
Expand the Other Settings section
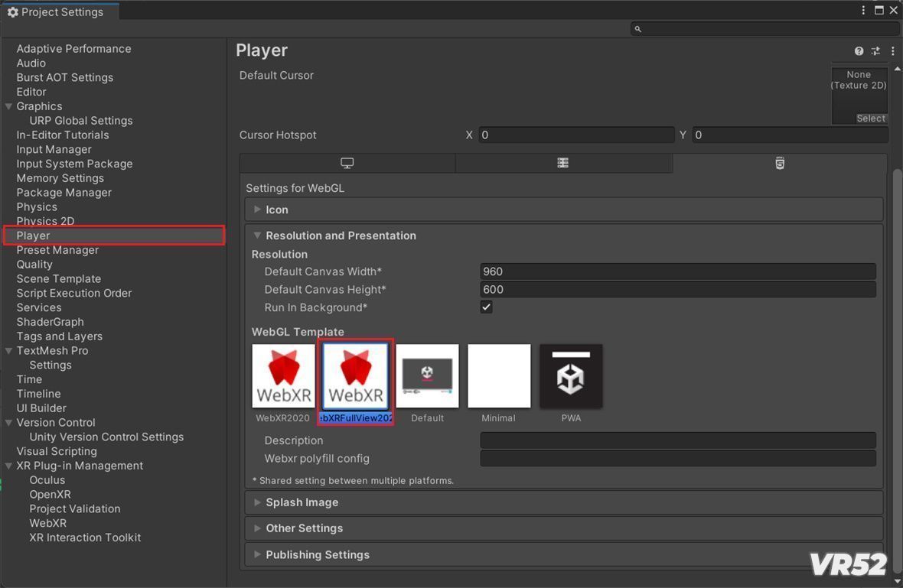click(x=564, y=528)
